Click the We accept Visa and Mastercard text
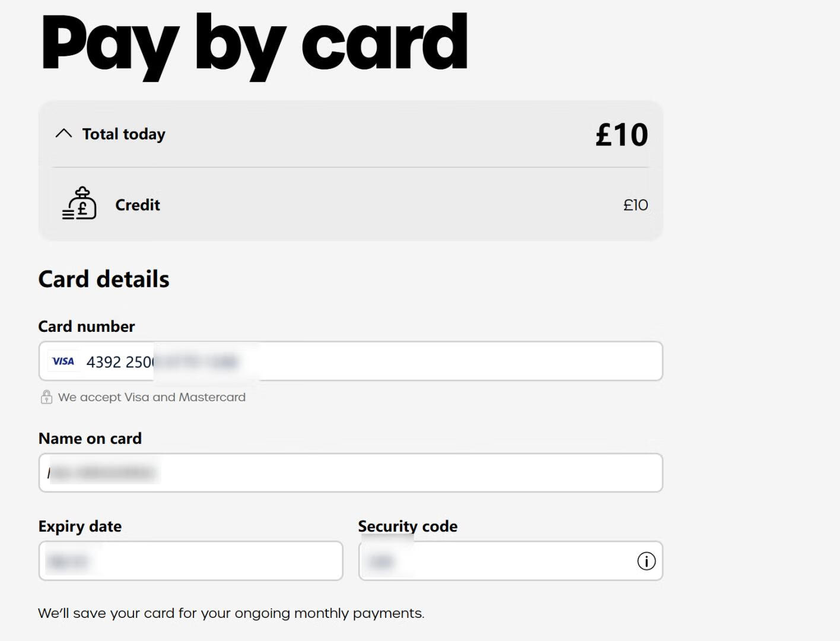The width and height of the screenshot is (840, 641). click(x=152, y=397)
